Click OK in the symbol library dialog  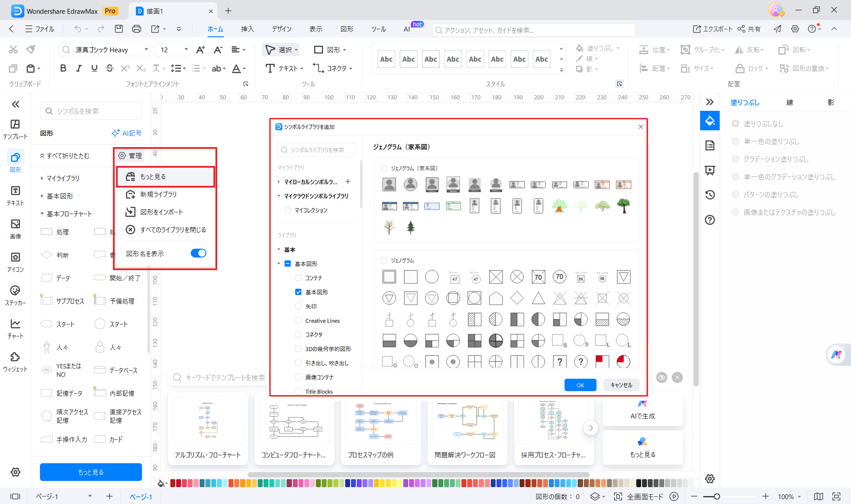point(580,385)
